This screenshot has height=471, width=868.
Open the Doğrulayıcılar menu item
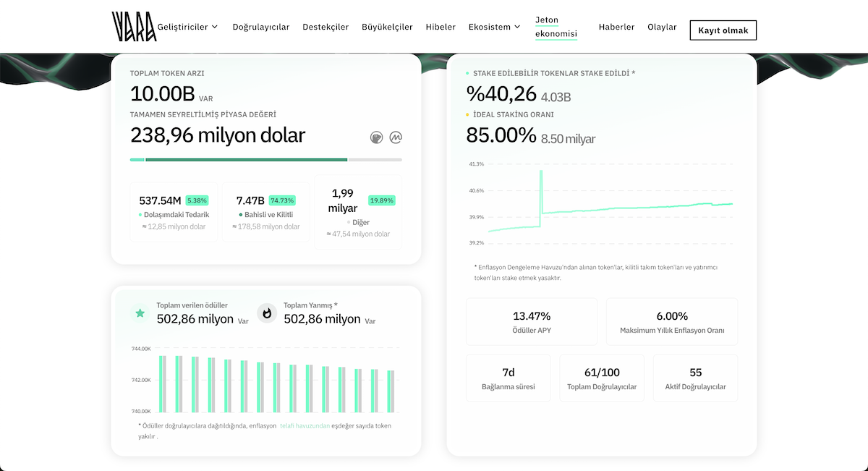click(x=260, y=27)
